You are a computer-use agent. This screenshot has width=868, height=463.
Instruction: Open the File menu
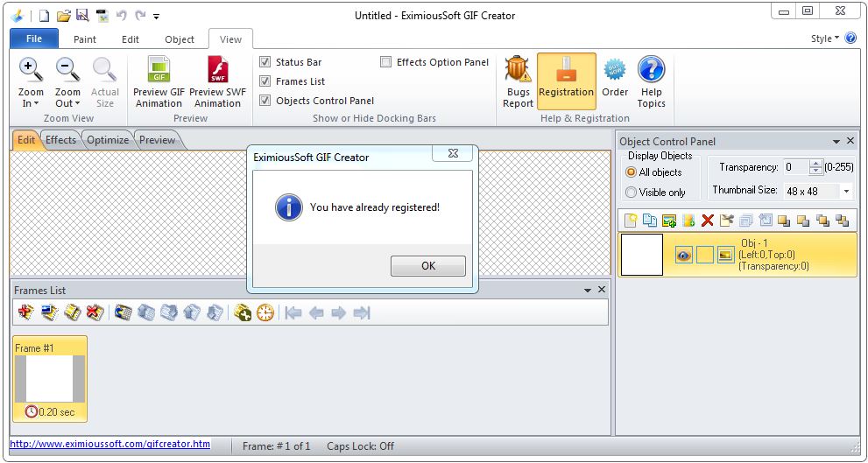[34, 39]
